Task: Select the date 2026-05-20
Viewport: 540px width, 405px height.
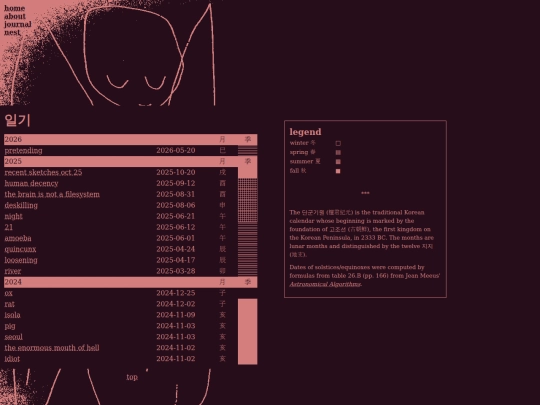Action: [176, 150]
